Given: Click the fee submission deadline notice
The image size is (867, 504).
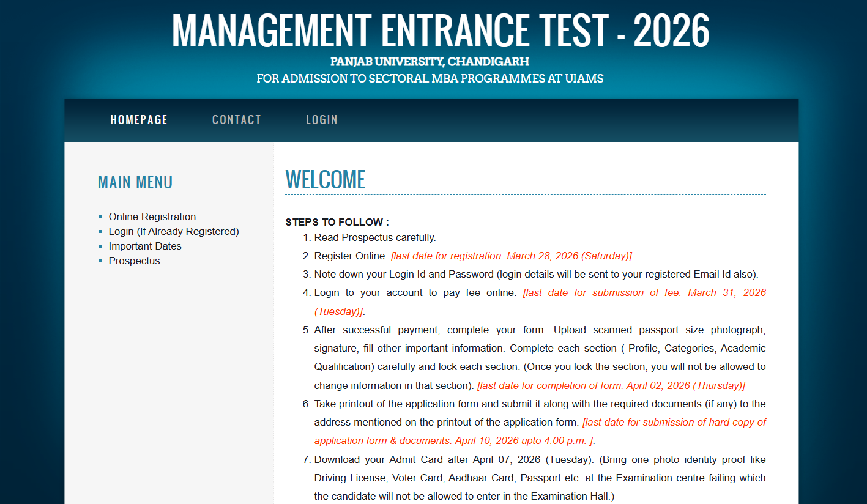Looking at the screenshot, I should [642, 292].
